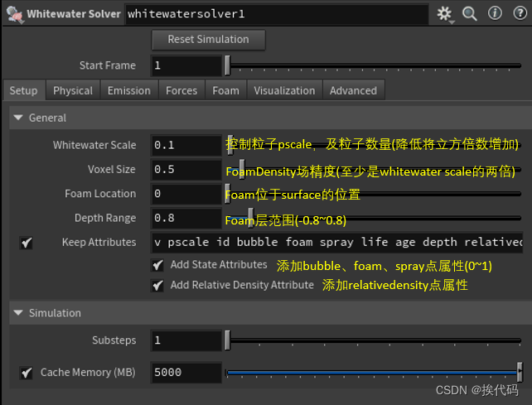The width and height of the screenshot is (532, 405).
Task: Click the Substeps label
Action: (114, 340)
